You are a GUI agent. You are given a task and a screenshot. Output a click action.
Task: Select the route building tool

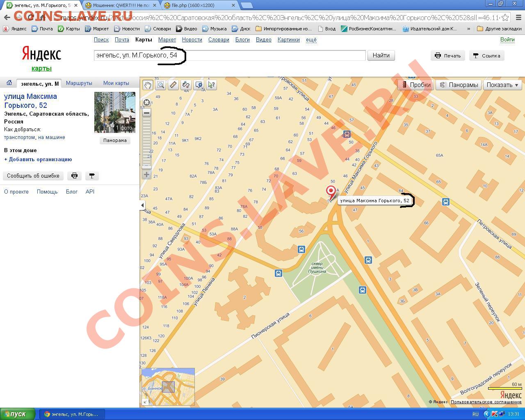[x=186, y=85]
